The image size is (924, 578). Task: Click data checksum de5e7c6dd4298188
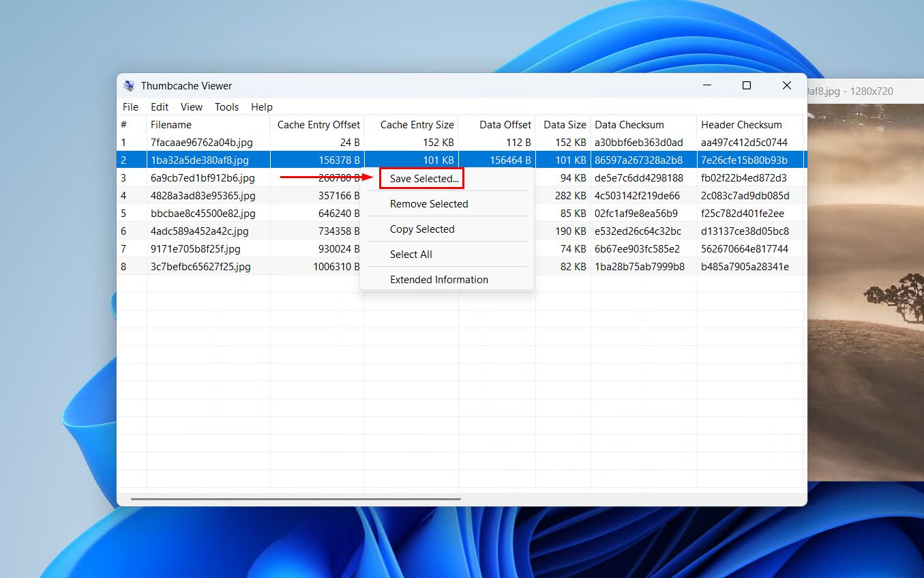coord(639,178)
